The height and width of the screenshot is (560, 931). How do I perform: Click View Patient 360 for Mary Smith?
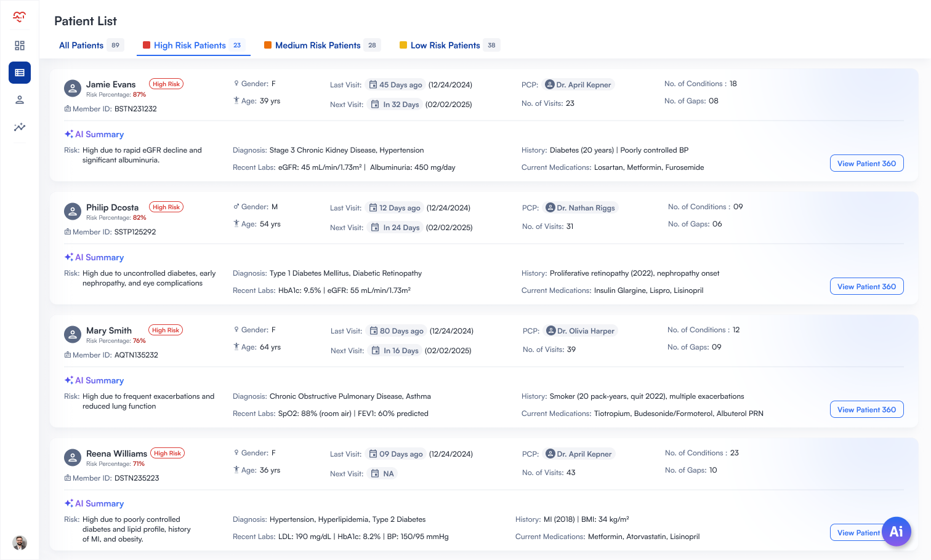click(866, 409)
